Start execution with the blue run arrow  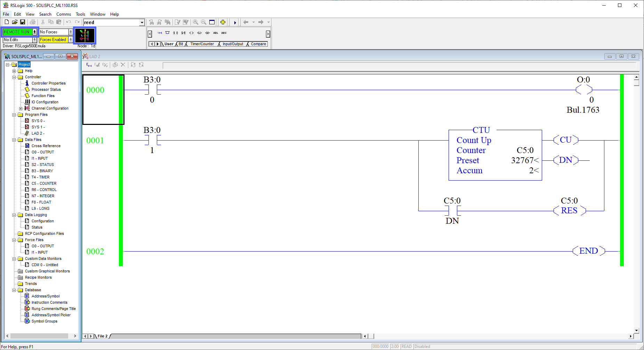(x=235, y=22)
